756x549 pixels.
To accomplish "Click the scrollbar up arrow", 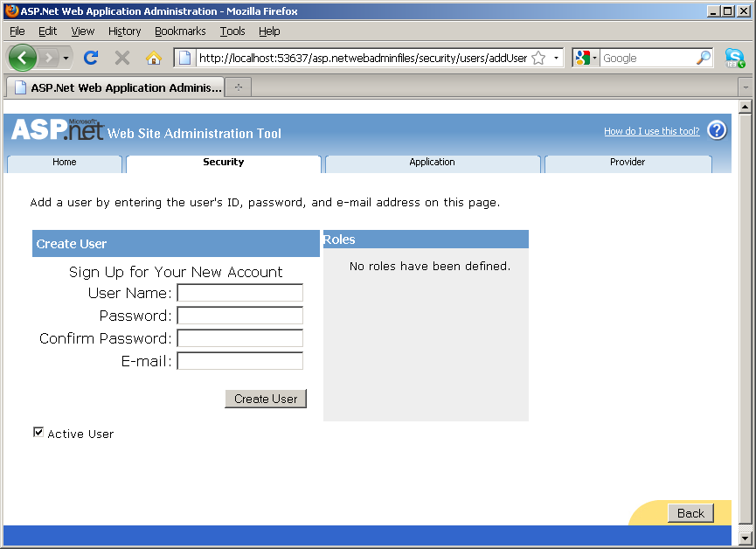I will (x=746, y=107).
